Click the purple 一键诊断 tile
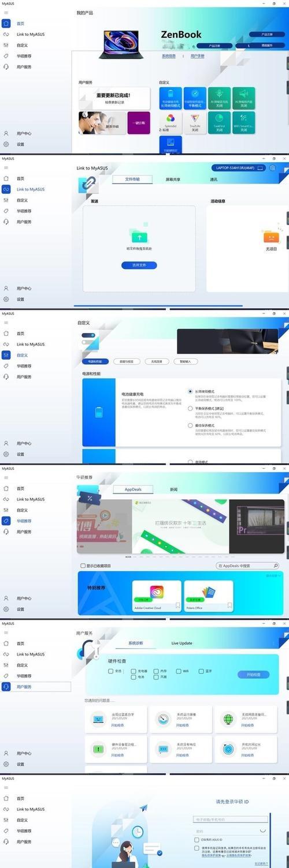This screenshot has height=868, width=289. [139, 123]
